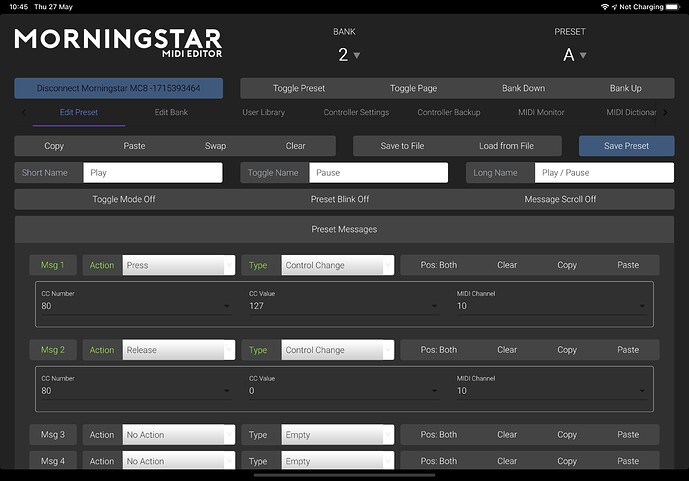The height and width of the screenshot is (481, 689).
Task: Copy Msg 3
Action: pos(567,435)
